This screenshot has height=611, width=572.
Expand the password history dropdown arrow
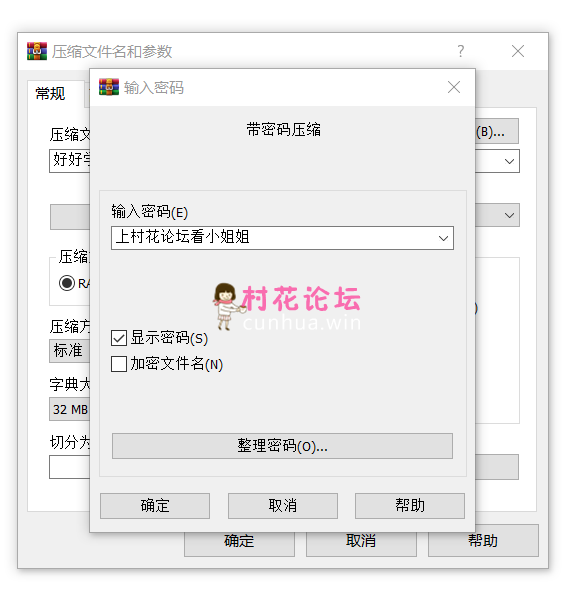pos(443,238)
